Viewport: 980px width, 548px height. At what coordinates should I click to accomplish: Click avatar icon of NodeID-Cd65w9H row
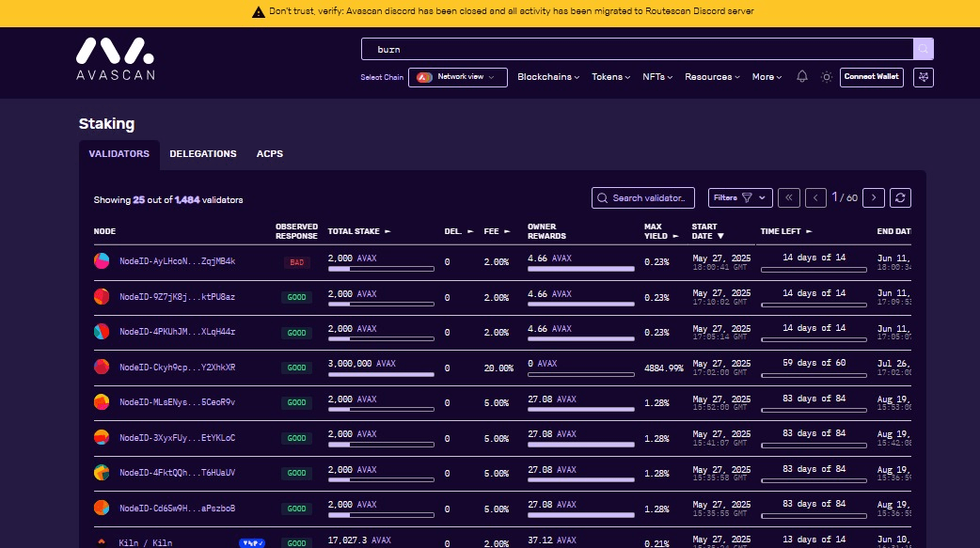tap(102, 508)
